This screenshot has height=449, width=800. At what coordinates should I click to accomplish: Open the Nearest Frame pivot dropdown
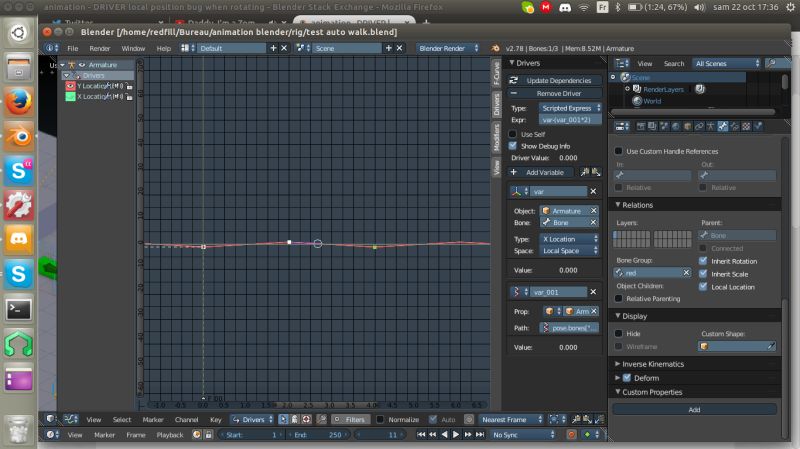point(511,419)
